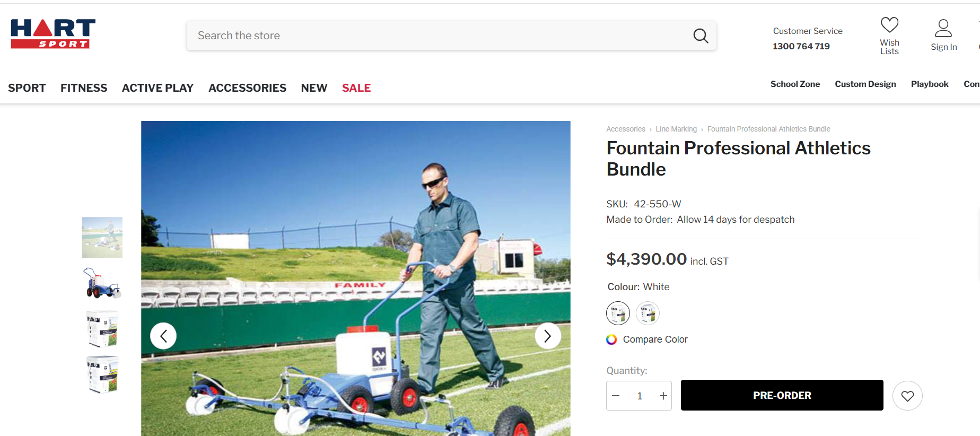This screenshot has width=980, height=436.
Task: Click the Hart Sport logo
Action: [x=53, y=33]
